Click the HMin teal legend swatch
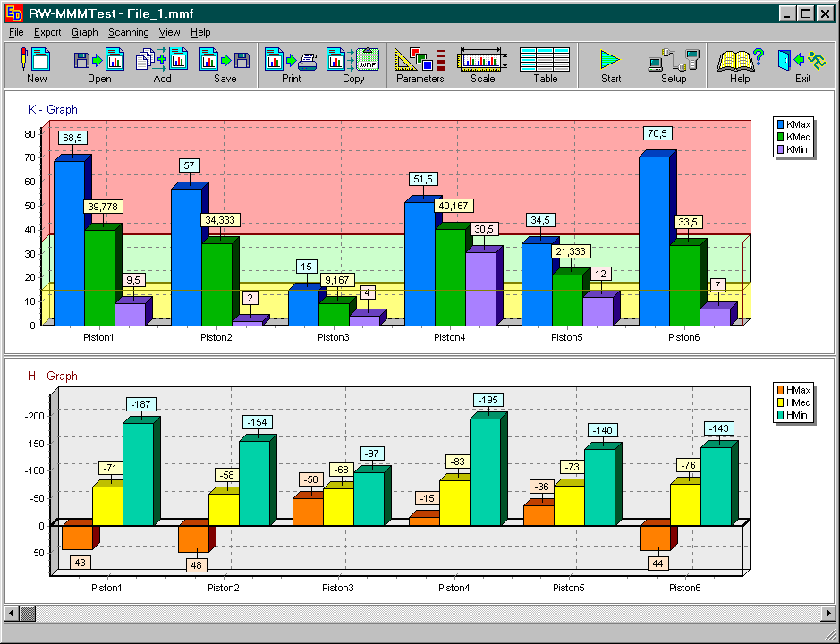The width and height of the screenshot is (840, 644). [781, 414]
